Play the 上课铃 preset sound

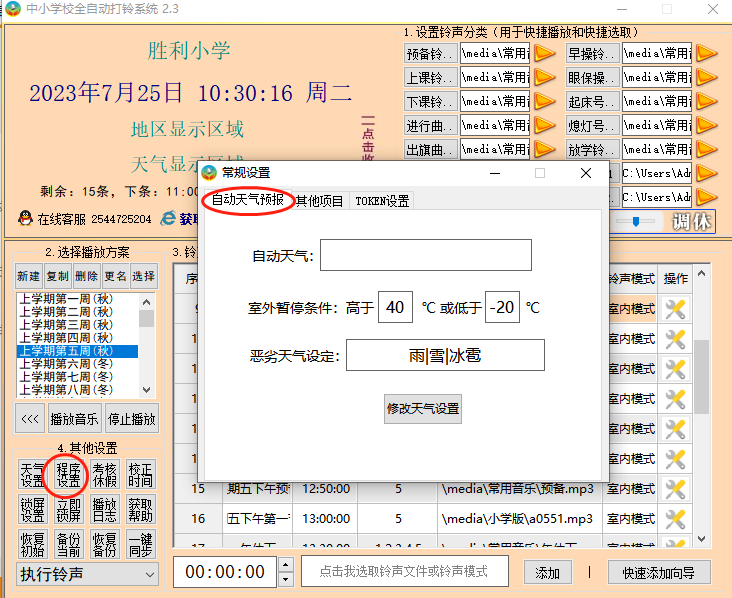tap(544, 77)
